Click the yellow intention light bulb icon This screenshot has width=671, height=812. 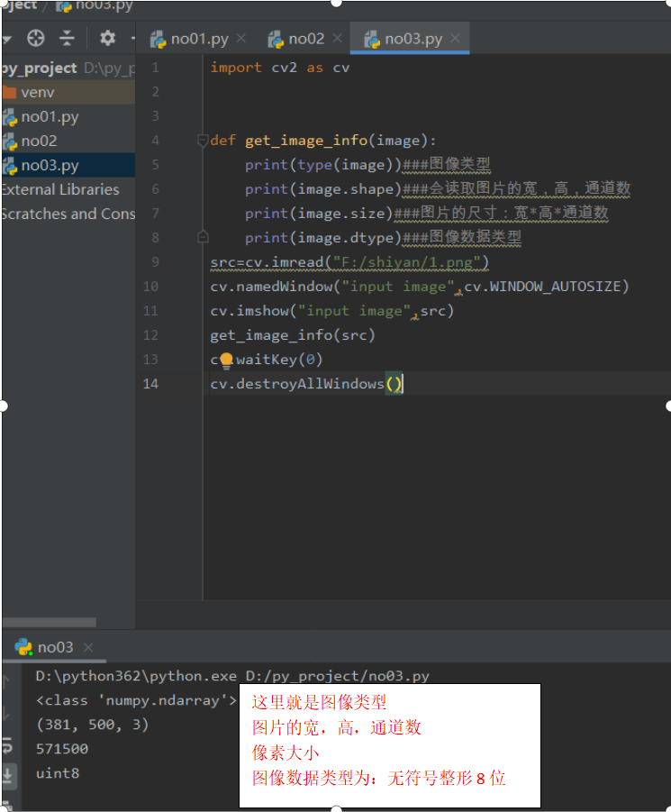(x=226, y=360)
